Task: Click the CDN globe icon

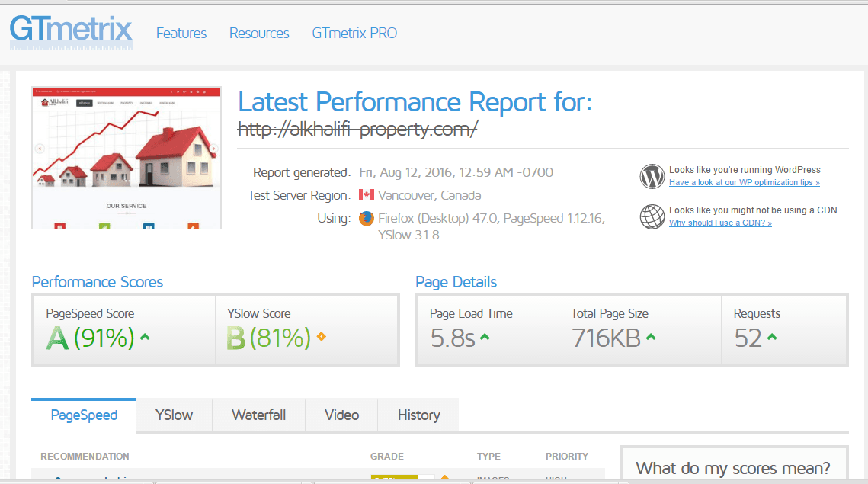Action: [652, 216]
